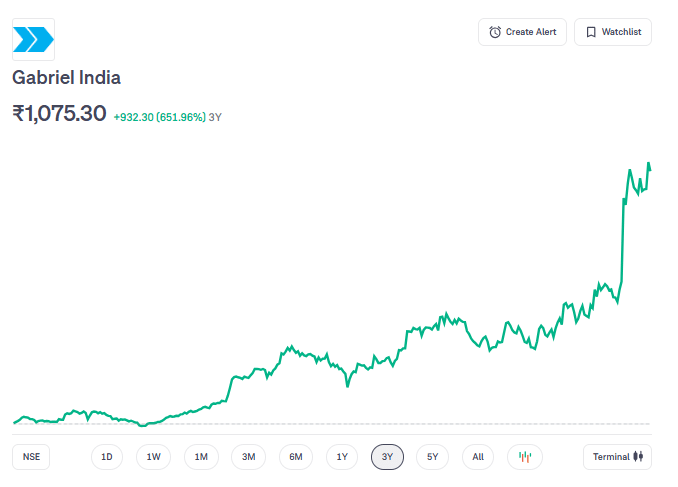The image size is (678, 487).
Task: Select the 3M time range
Action: (249, 457)
